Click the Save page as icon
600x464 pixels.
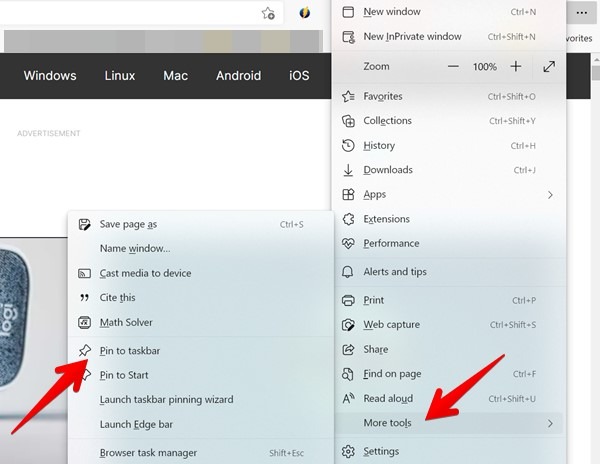84,225
